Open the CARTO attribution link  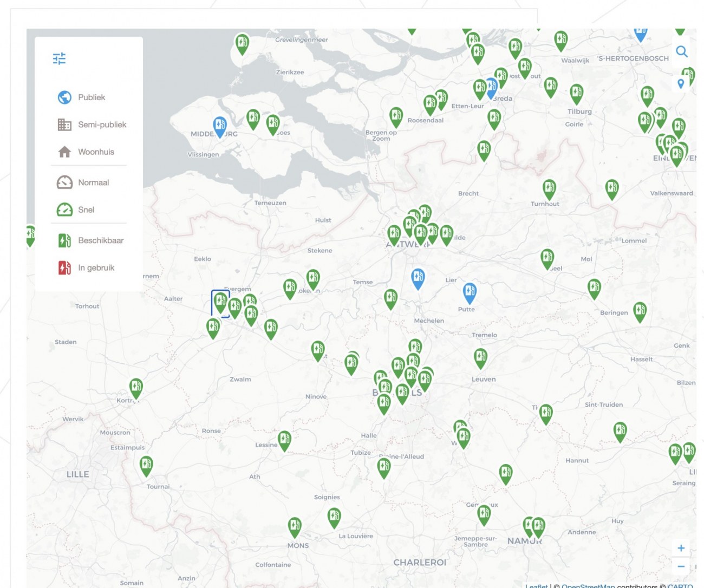[680, 586]
